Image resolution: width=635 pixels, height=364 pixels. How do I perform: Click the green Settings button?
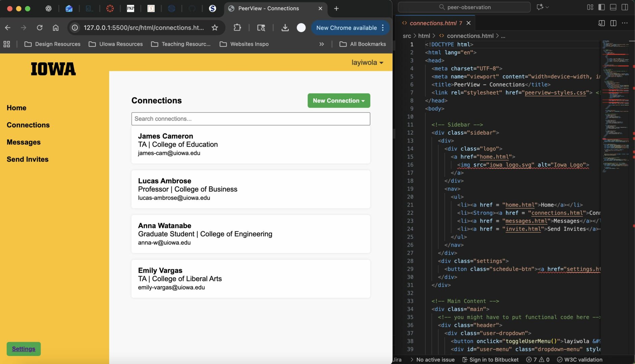pyautogui.click(x=24, y=349)
